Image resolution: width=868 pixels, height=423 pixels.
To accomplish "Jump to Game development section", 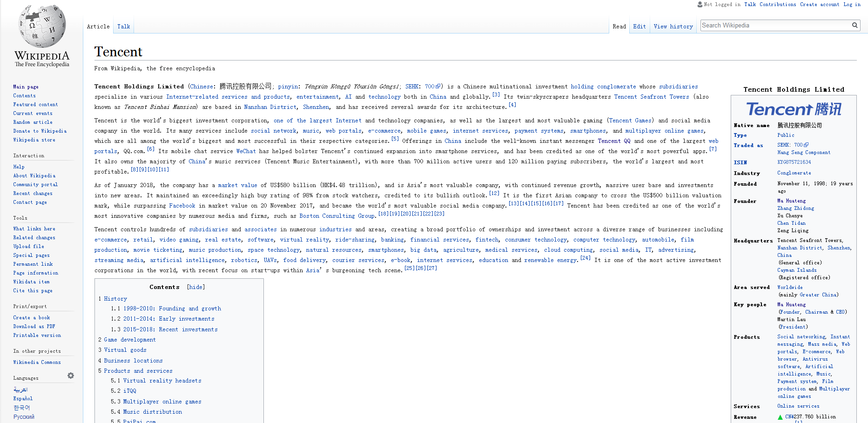I will pos(130,340).
